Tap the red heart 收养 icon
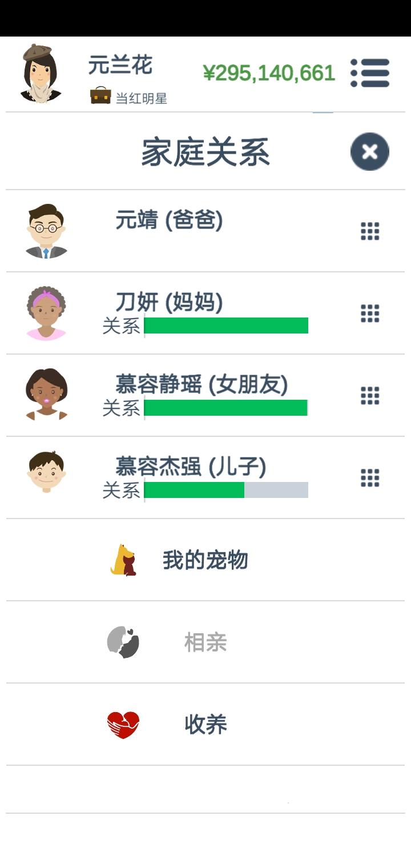This screenshot has width=411, height=868. 123,725
